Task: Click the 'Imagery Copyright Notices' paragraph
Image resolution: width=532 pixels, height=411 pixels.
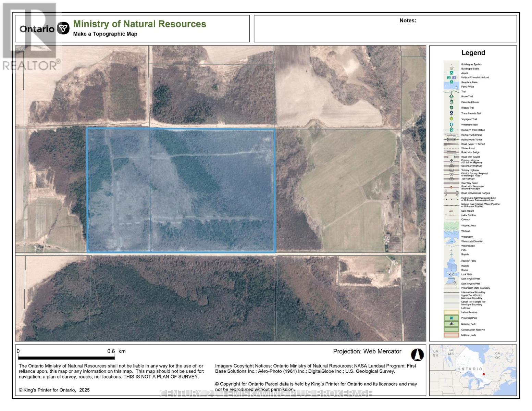Action: [x=316, y=369]
